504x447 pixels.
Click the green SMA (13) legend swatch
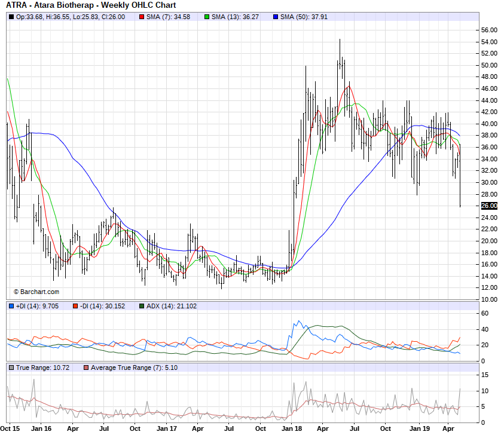point(207,17)
